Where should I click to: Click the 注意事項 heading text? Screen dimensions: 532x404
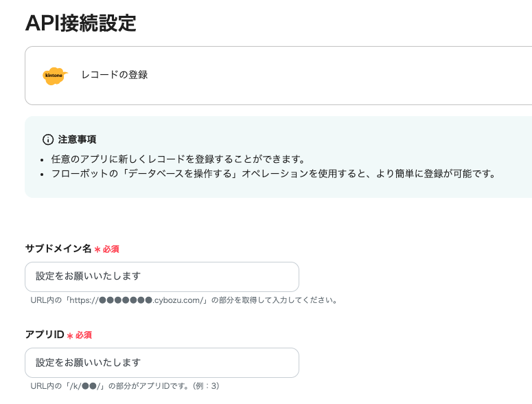(77, 139)
